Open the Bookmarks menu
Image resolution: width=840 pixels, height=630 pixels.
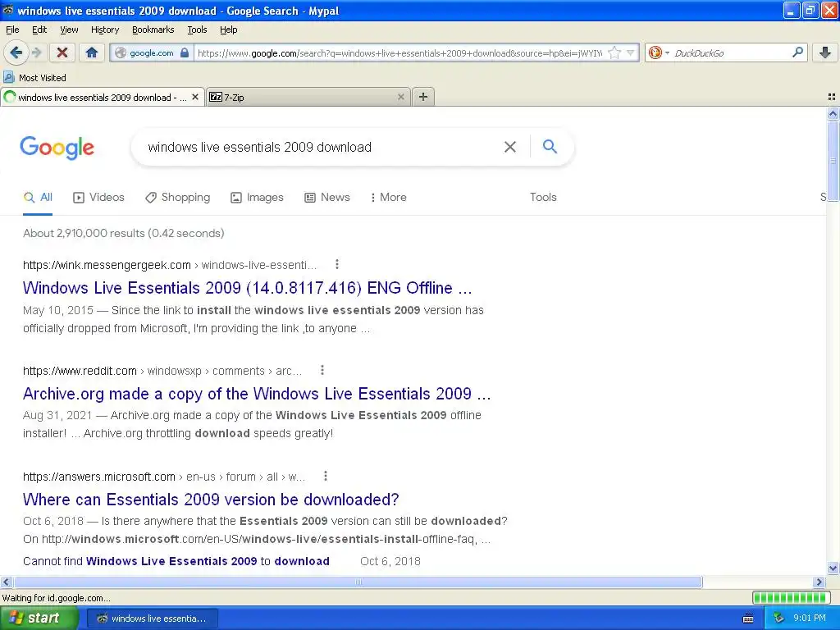click(x=153, y=30)
